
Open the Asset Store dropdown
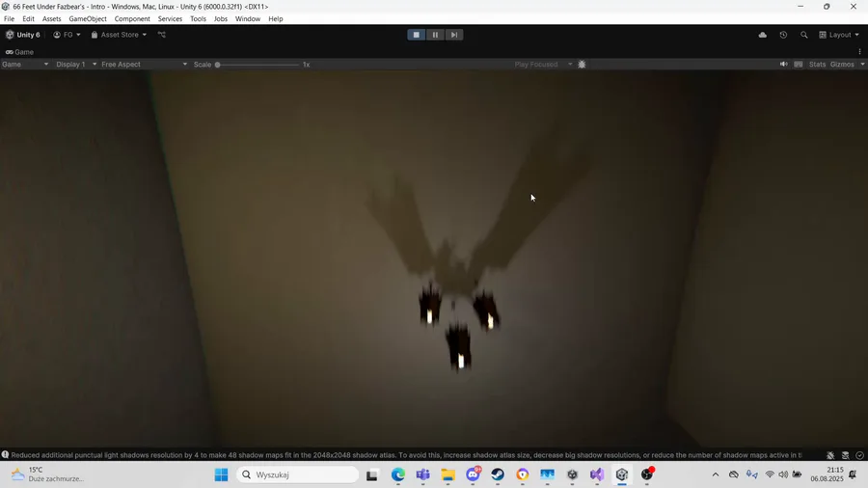point(119,35)
